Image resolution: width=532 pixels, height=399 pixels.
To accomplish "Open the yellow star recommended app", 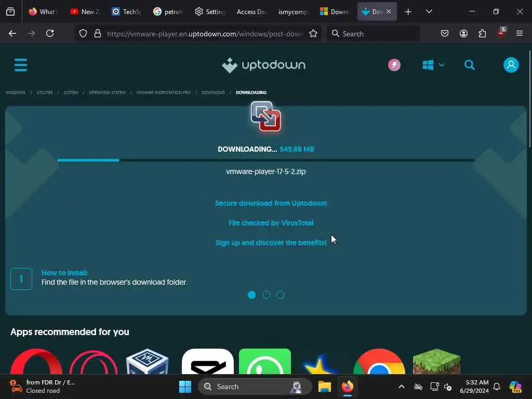I will [321, 364].
